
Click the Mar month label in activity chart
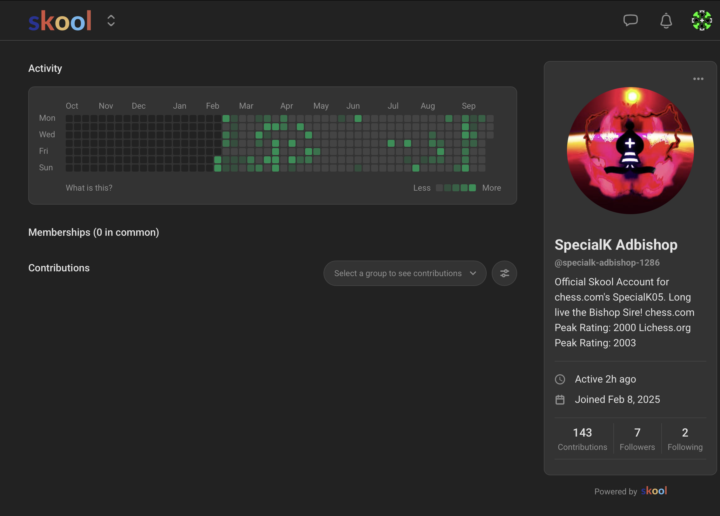(x=246, y=106)
